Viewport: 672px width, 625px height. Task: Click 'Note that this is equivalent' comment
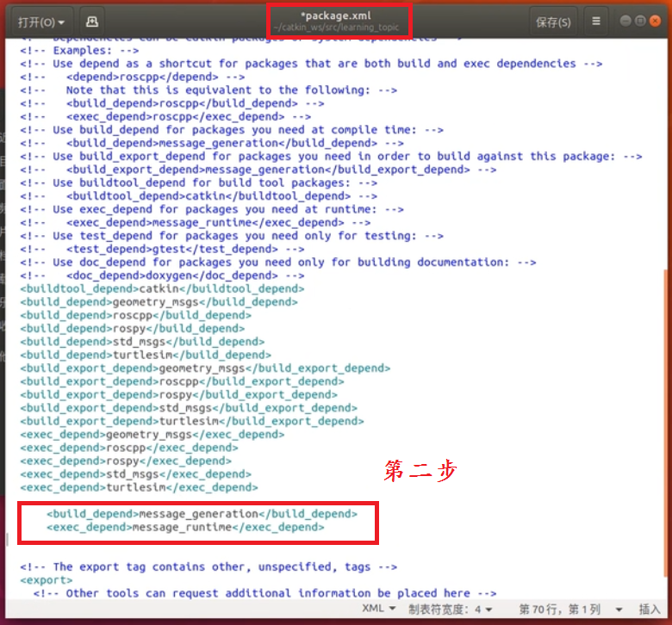(x=208, y=90)
